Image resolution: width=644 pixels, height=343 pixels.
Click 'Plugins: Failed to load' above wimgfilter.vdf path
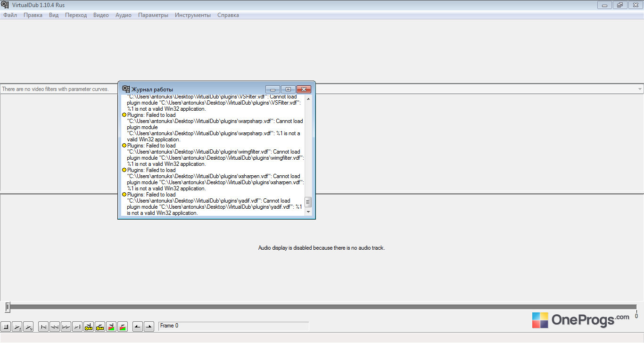pyautogui.click(x=151, y=146)
